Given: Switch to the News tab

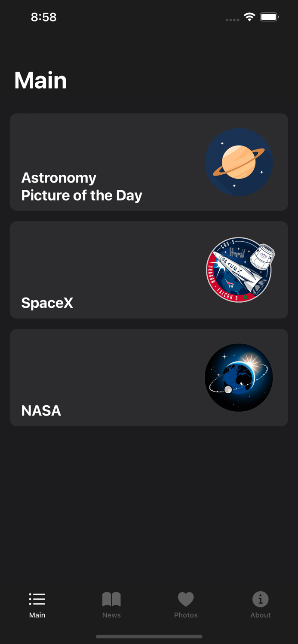Looking at the screenshot, I should click(111, 605).
